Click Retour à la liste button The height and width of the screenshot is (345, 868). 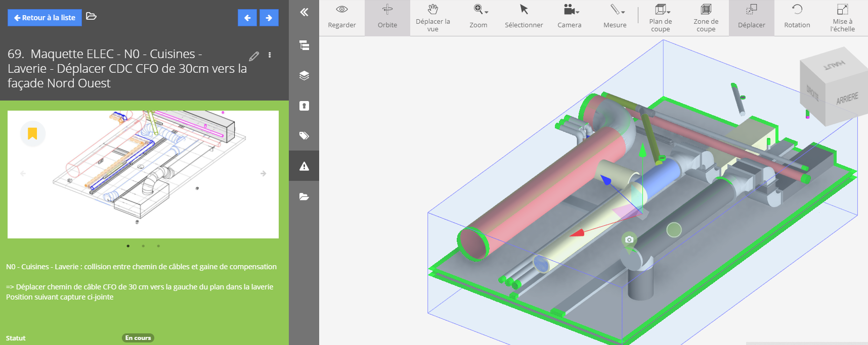(x=45, y=18)
